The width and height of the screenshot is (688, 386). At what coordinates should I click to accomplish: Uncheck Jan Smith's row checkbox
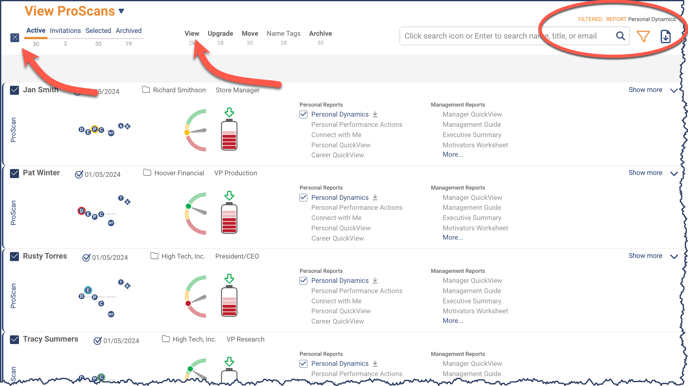[14, 90]
